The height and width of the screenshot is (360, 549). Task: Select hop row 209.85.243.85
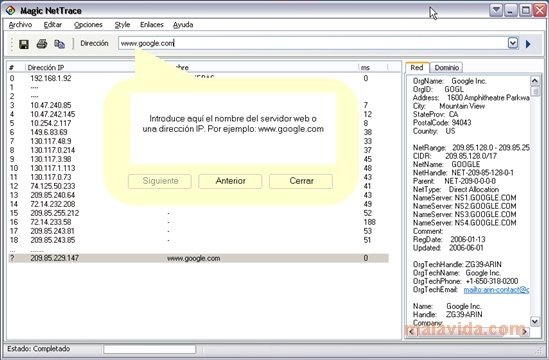click(x=199, y=240)
